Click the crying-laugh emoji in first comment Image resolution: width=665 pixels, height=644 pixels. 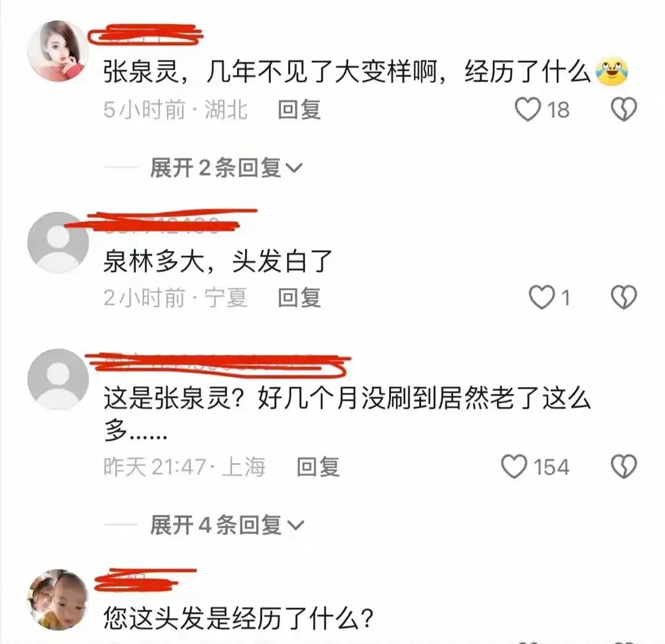point(611,71)
